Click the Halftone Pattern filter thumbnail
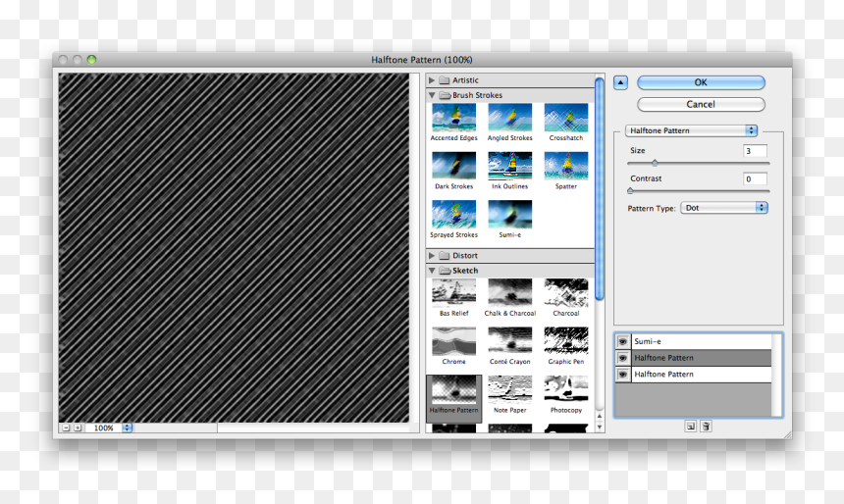844x504 pixels. pyautogui.click(x=453, y=390)
